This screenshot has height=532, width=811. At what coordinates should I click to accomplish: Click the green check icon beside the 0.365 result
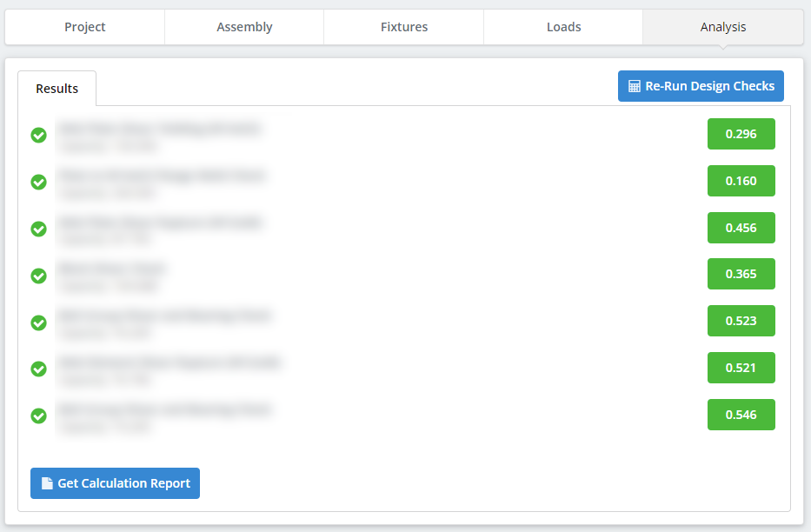[x=38, y=276]
